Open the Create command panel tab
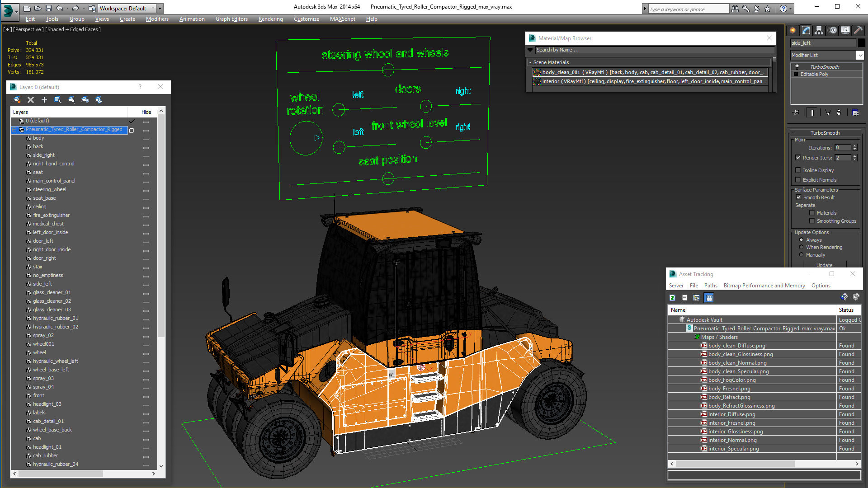868x488 pixels. 793,30
